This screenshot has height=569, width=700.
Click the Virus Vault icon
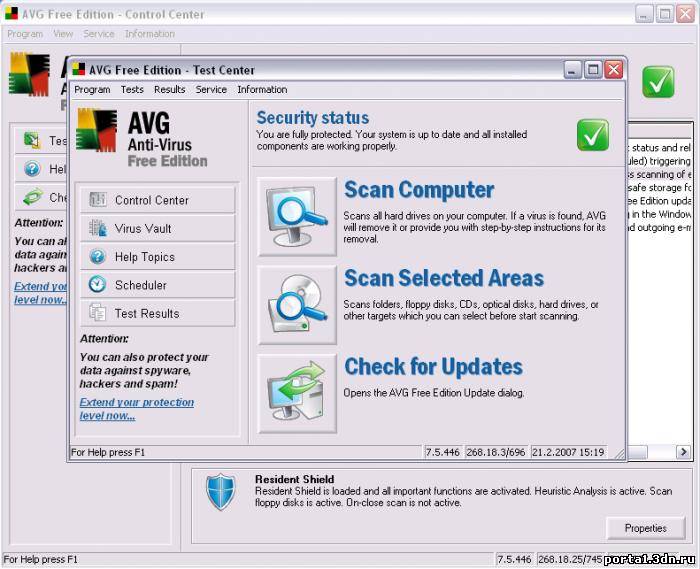click(98, 228)
